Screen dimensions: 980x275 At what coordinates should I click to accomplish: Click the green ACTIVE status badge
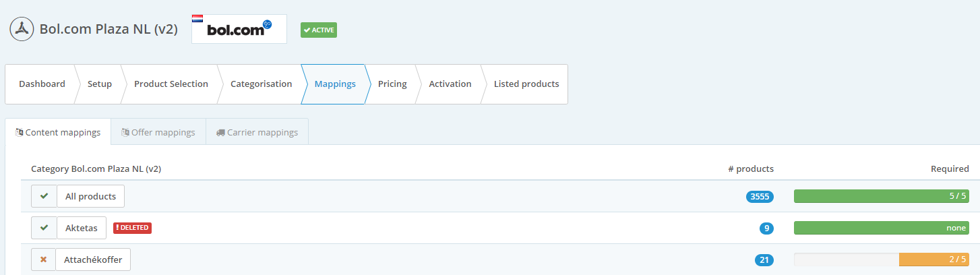(319, 30)
